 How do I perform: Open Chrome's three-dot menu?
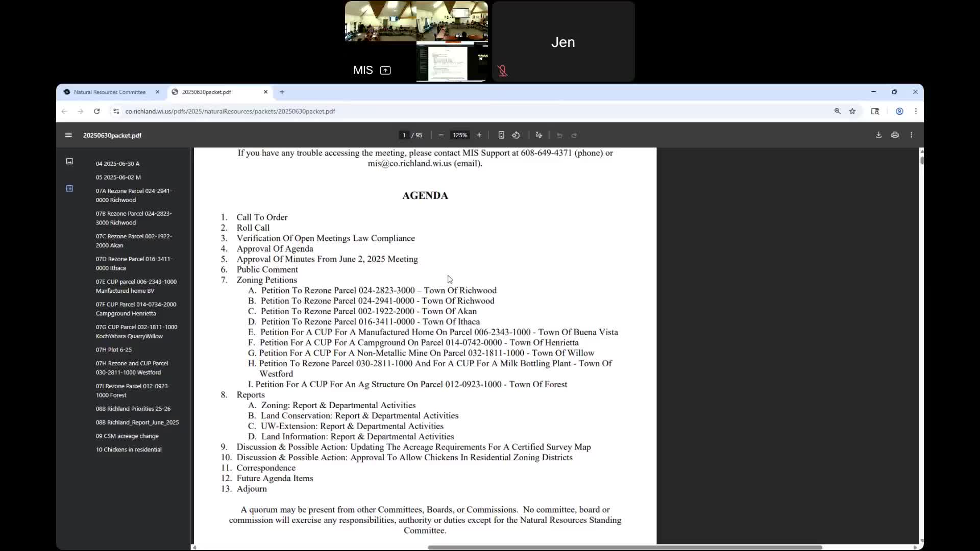[916, 111]
